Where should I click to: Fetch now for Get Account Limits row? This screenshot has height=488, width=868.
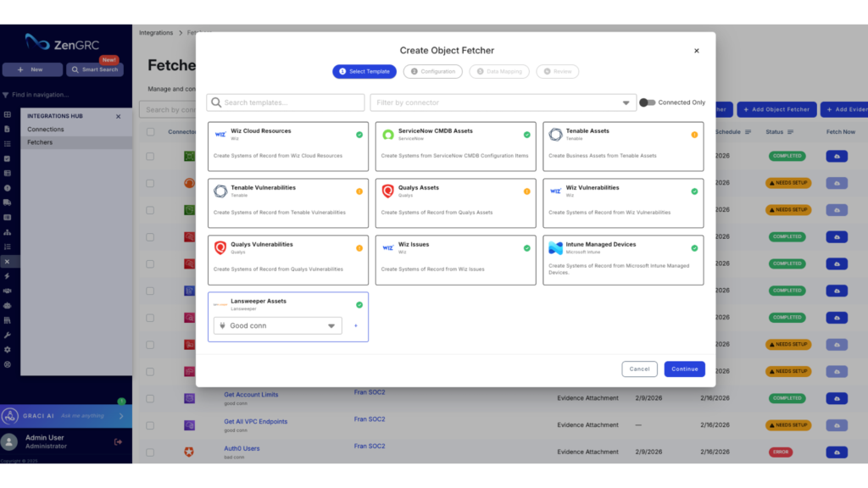point(837,398)
